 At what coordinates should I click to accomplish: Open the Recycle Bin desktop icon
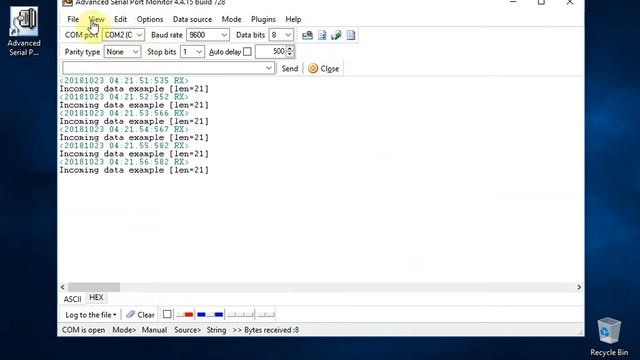[x=609, y=337]
